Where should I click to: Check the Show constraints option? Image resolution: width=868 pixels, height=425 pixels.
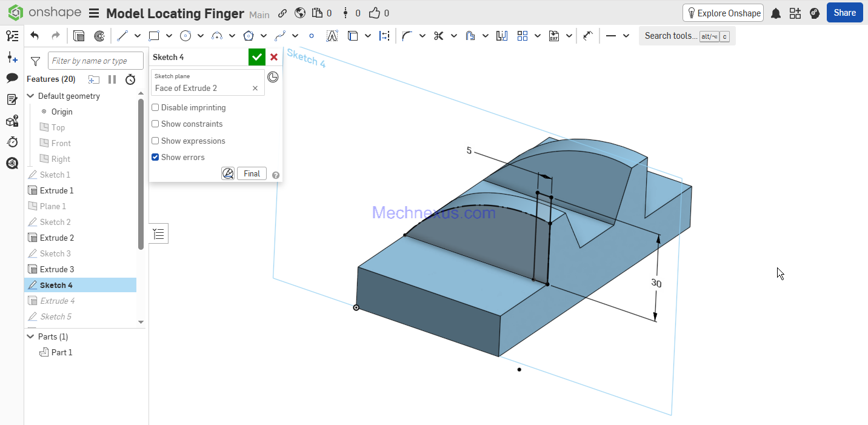[155, 124]
